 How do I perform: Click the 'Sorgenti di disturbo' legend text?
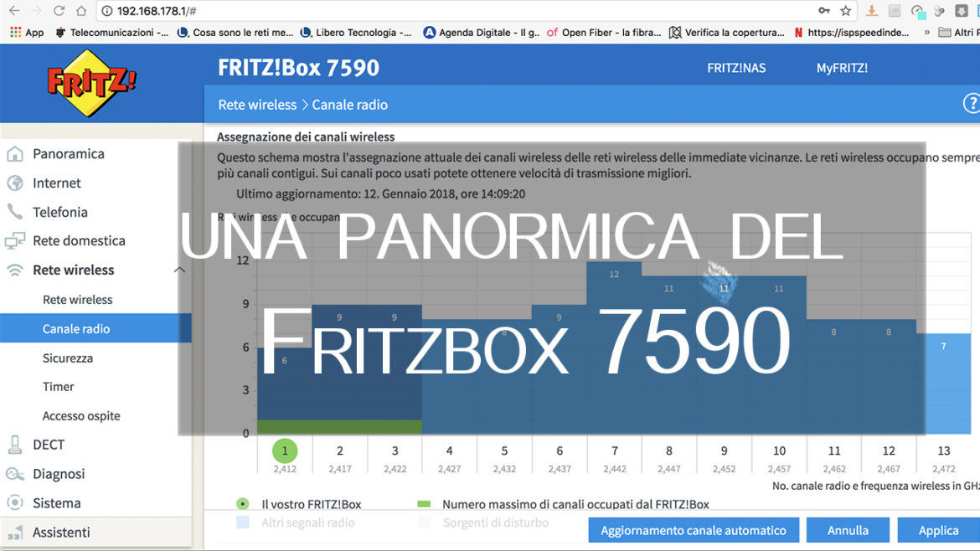(x=496, y=523)
